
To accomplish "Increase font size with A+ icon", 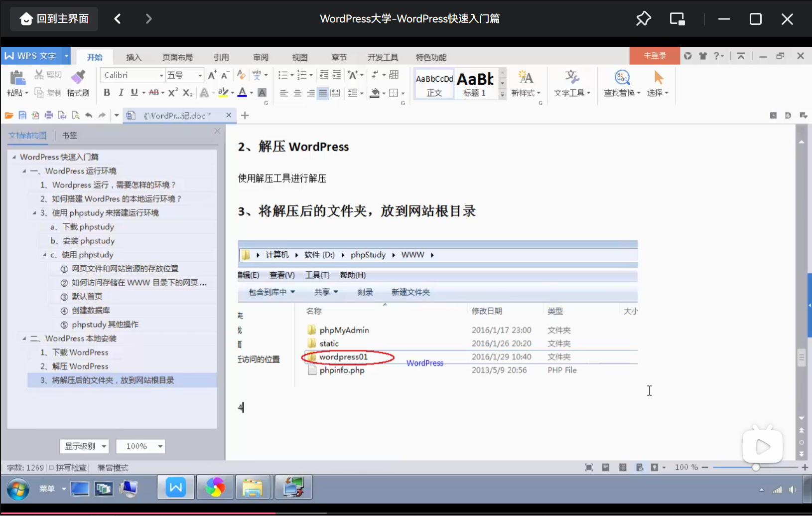I will point(212,75).
